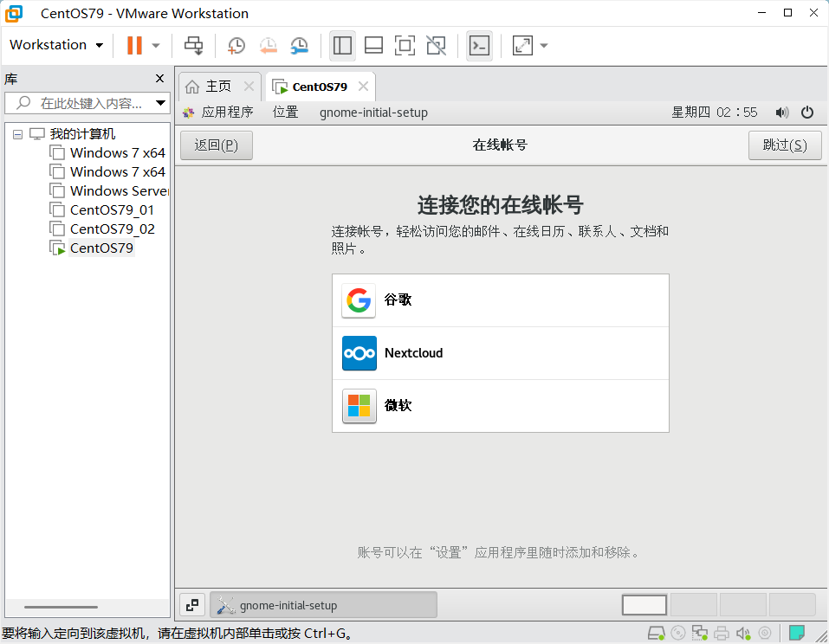
Task: Click the 返回(P) button
Action: pos(217,145)
